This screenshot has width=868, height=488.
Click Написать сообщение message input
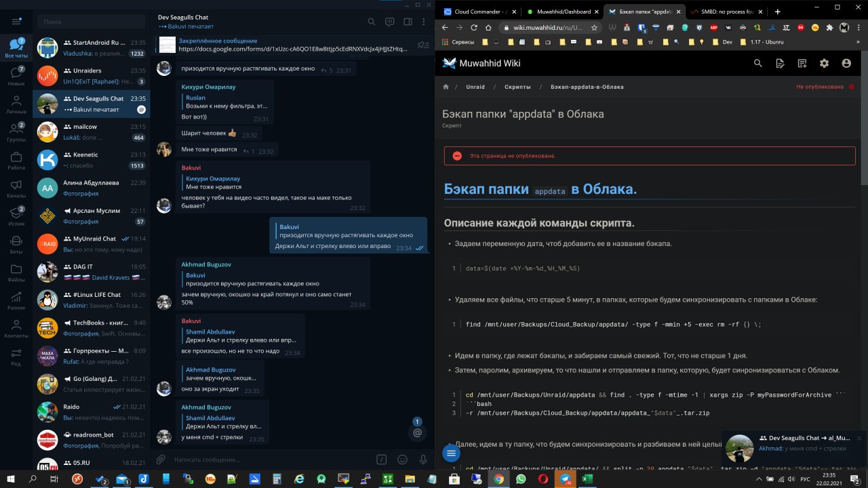[271, 460]
